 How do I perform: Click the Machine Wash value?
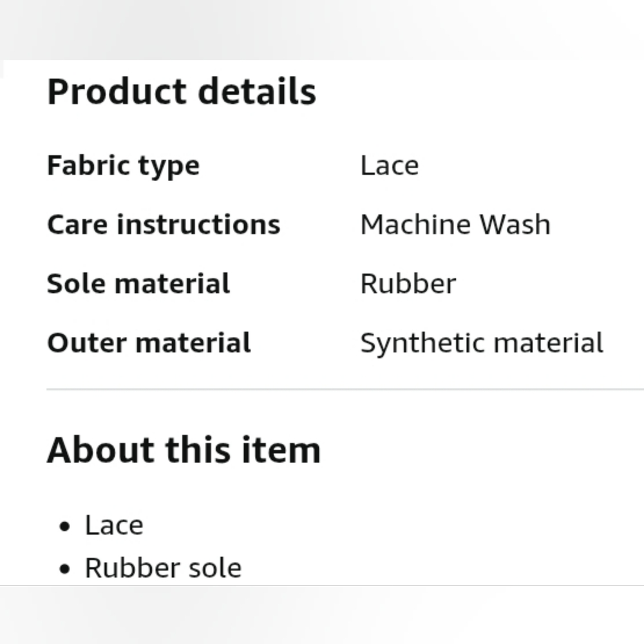[455, 225]
